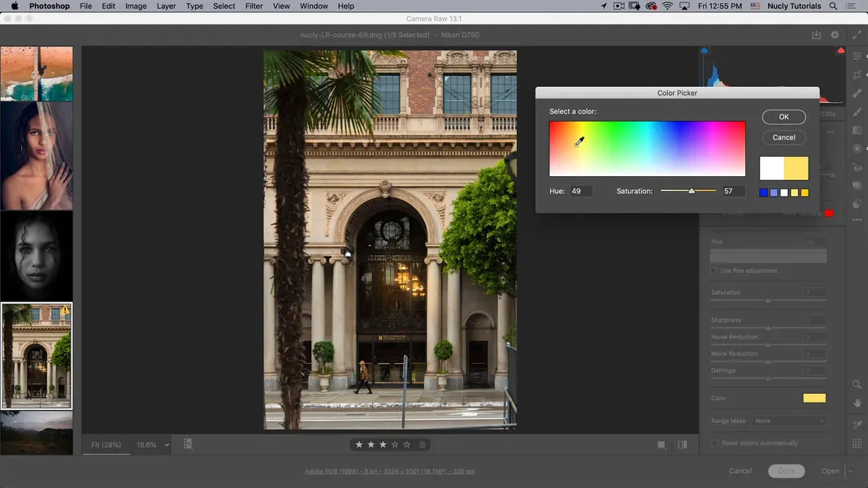Image resolution: width=868 pixels, height=488 pixels.
Task: Select the small white preset swatch
Action: 783,192
